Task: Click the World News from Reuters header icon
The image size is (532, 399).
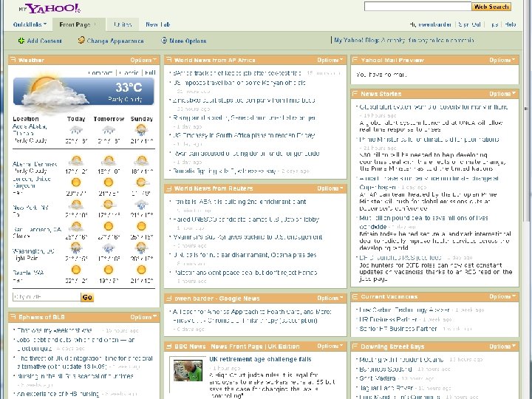Action: [x=168, y=188]
